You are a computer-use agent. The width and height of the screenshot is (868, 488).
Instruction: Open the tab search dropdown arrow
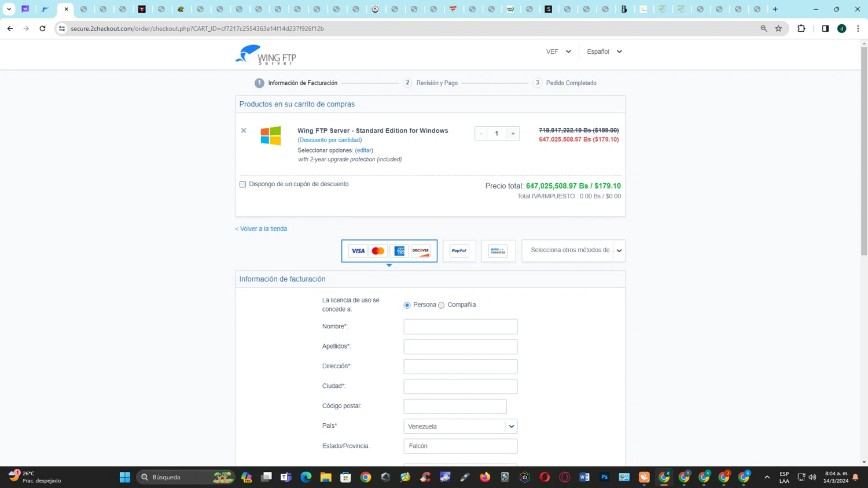click(9, 9)
